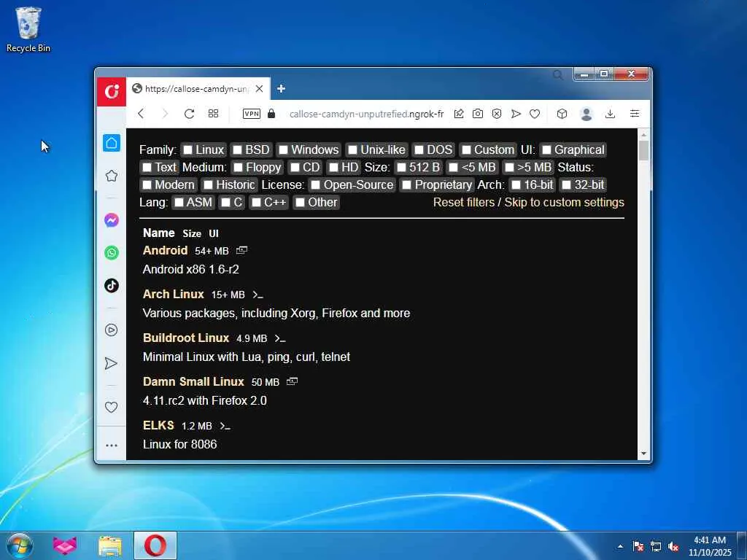Sort list by Name column
Viewport: 747px width, 560px height.
158,233
